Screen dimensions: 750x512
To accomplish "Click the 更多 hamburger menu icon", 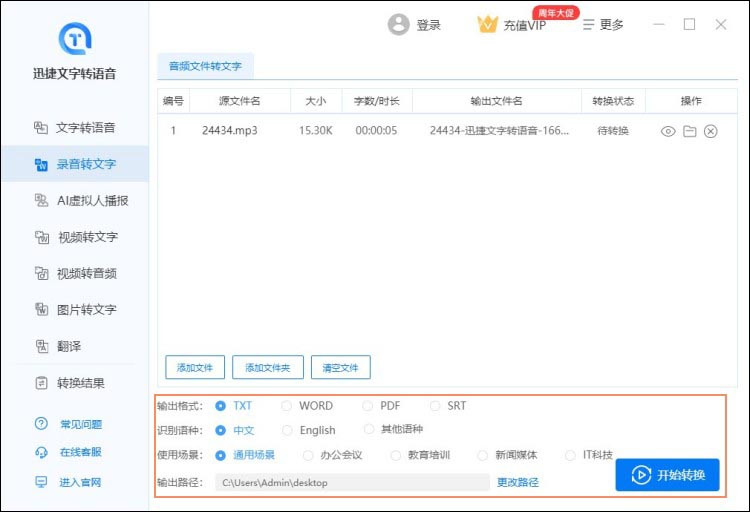I will [588, 24].
